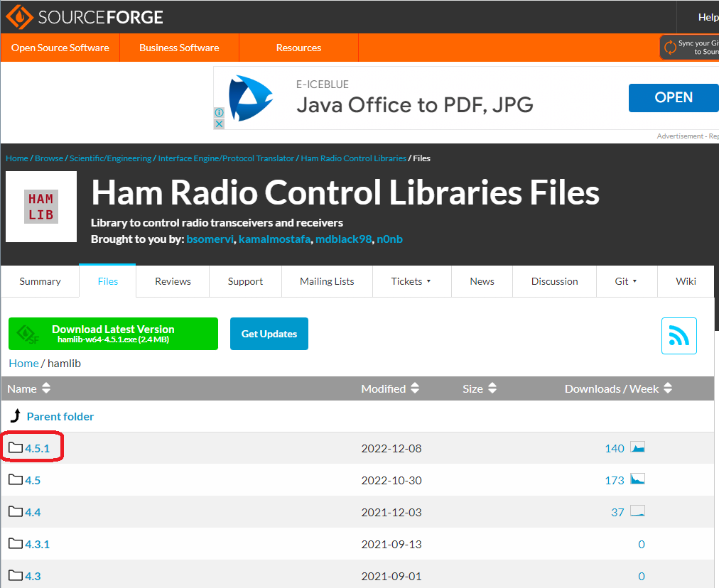719x588 pixels.
Task: Click the Sync your Git icon
Action: coord(670,47)
